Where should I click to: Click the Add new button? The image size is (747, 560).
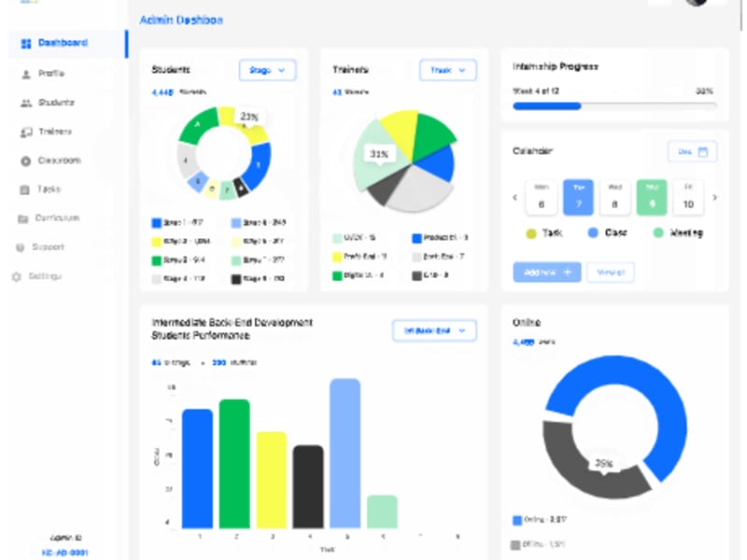tap(547, 272)
